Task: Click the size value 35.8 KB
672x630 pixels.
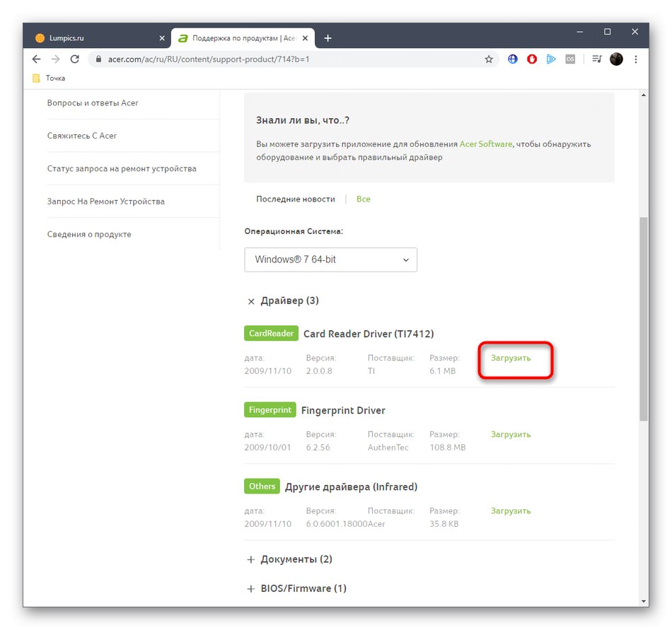Action: coord(444,524)
